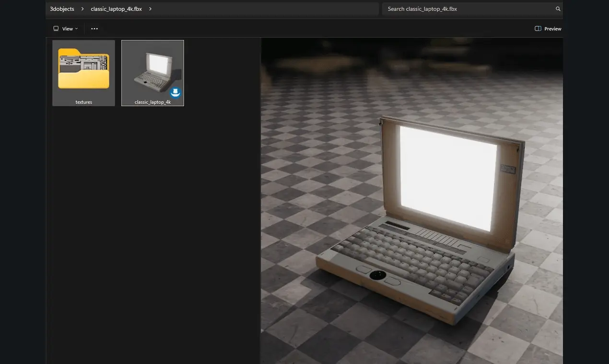
Task: Click the 3D laptop preview image
Action: (412, 201)
